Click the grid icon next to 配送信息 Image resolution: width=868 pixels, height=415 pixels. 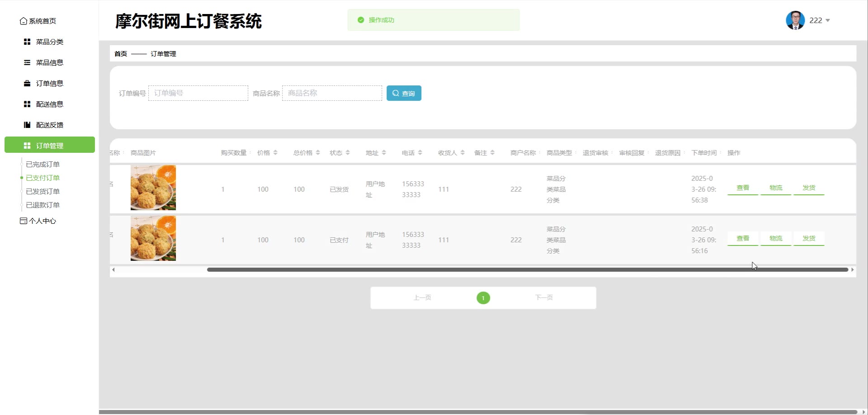[27, 104]
